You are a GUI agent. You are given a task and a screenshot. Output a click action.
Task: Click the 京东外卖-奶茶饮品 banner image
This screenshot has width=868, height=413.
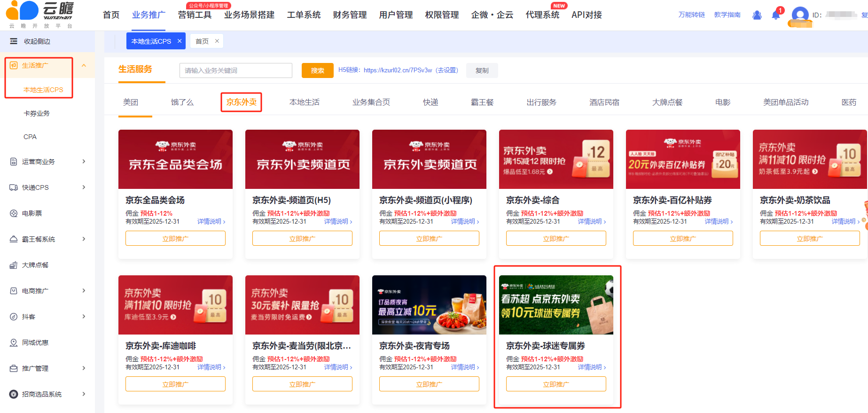(x=810, y=159)
